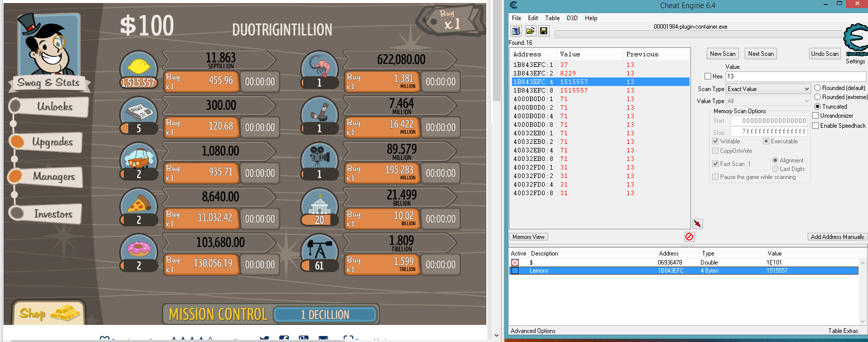Click the process list computer icon
This screenshot has width=868, height=342.
click(516, 31)
